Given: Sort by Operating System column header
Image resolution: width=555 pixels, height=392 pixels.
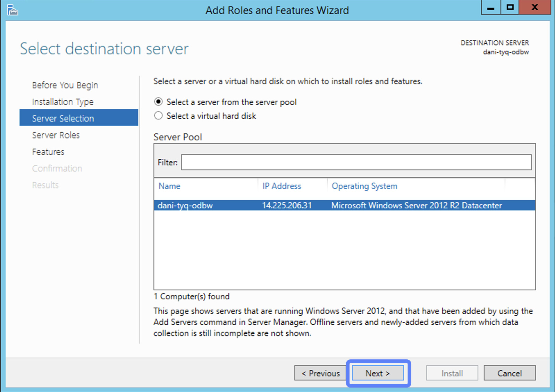Looking at the screenshot, I should coord(364,186).
